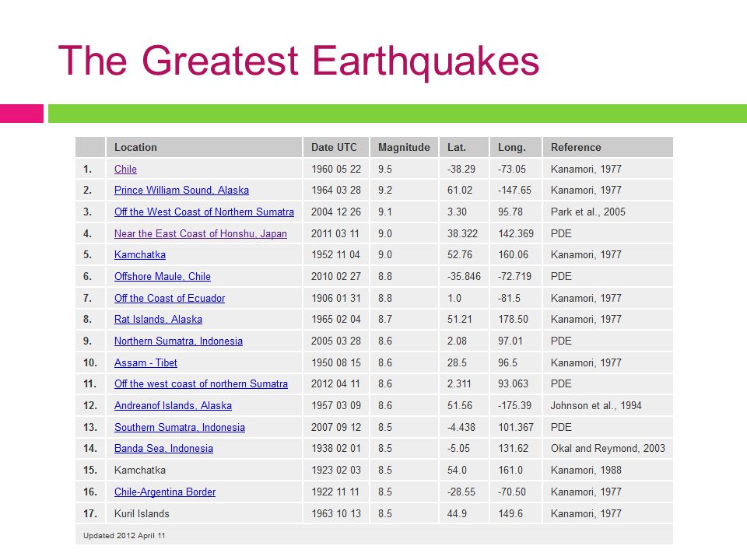Click date 2007 09 12
747x560 pixels.
pyautogui.click(x=336, y=427)
